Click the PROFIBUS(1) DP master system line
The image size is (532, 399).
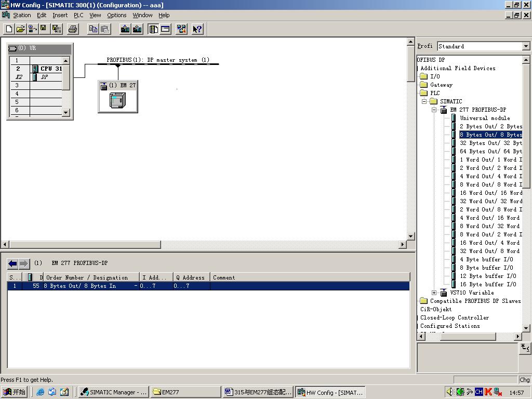pyautogui.click(x=158, y=64)
